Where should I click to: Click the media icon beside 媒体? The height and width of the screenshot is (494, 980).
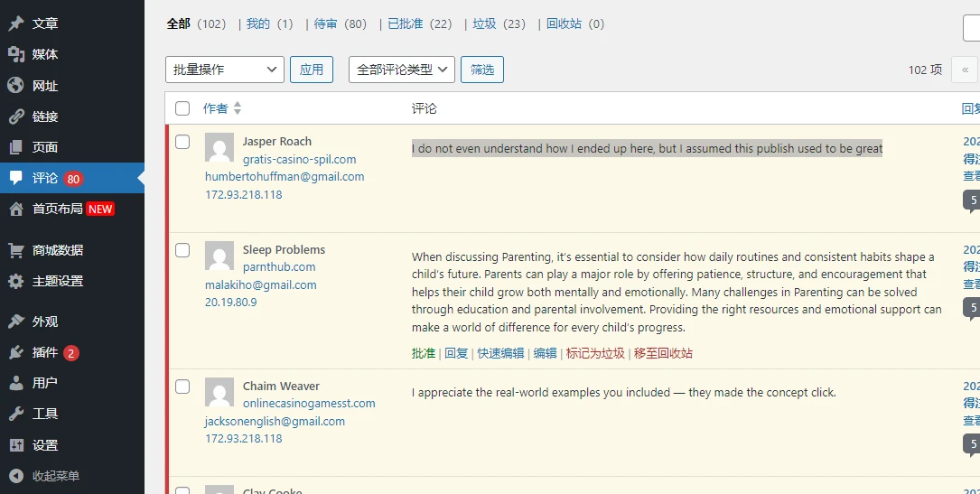[x=16, y=54]
